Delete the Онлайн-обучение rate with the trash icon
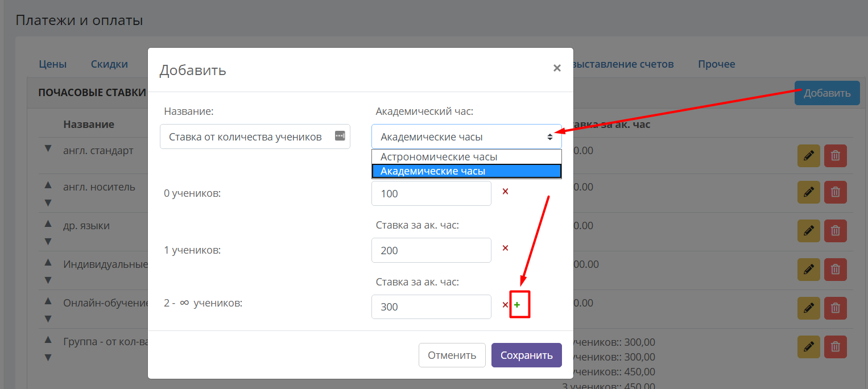Image resolution: width=868 pixels, height=389 pixels. click(835, 308)
